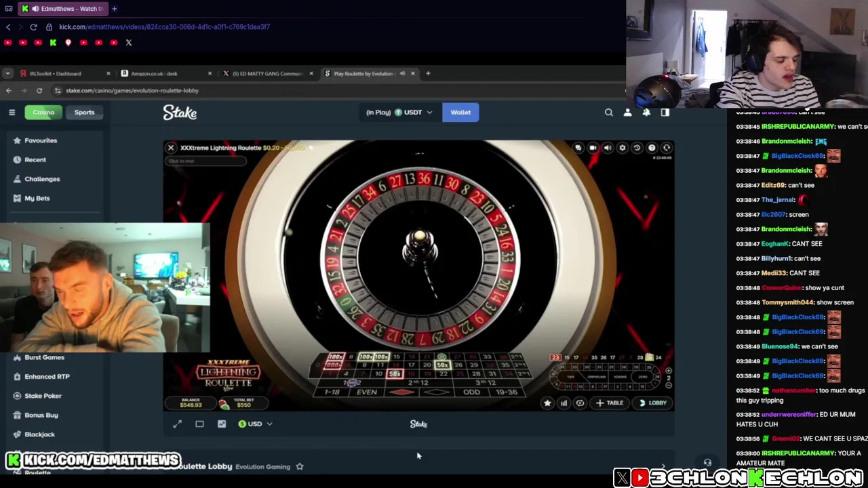Screen dimensions: 868x488
Task: Open the roulette game chat panel icon
Action: coord(578,148)
